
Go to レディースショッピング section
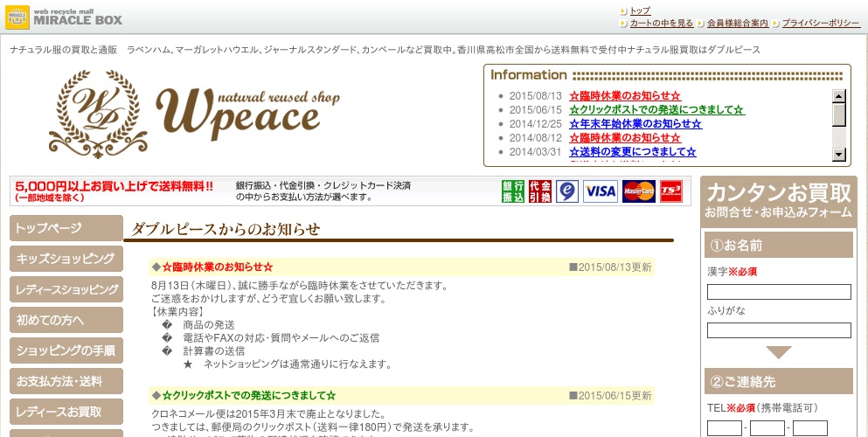click(x=66, y=289)
